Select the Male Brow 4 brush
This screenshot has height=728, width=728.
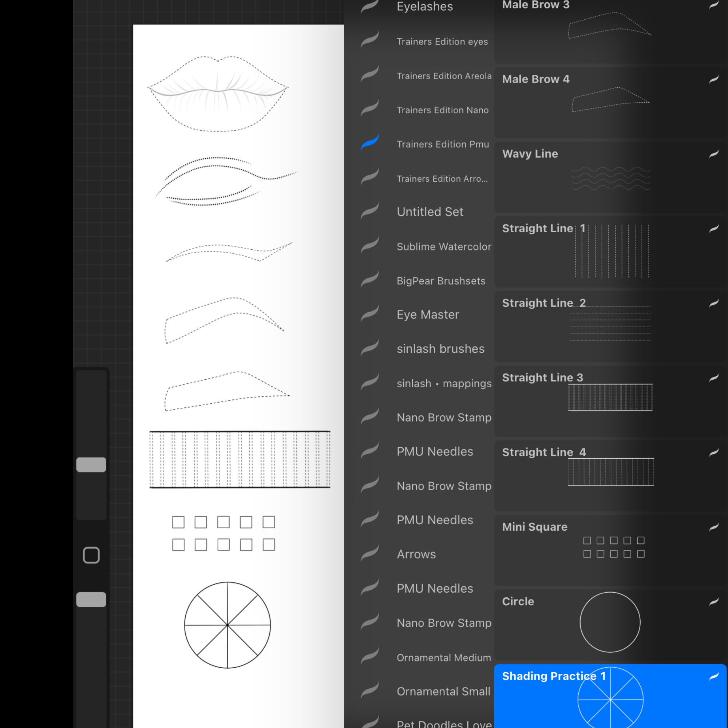click(610, 103)
